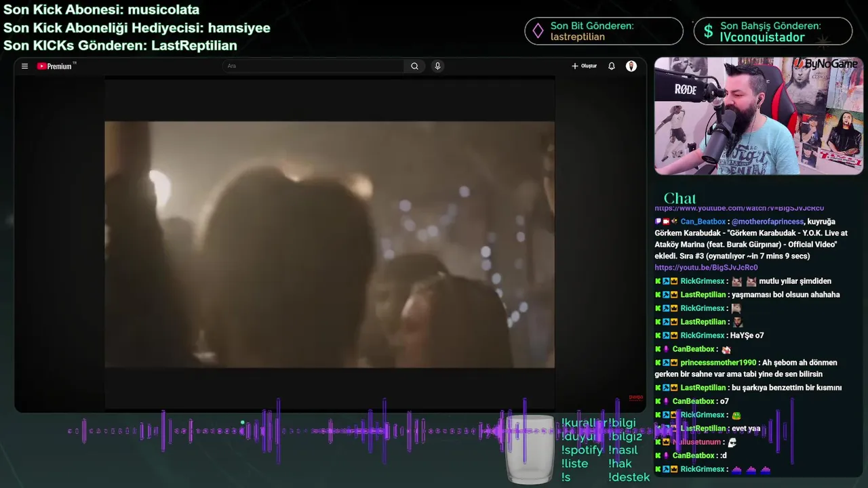
Task: Click LastReptilian on 'yaşmaması bol olsuun' message
Action: (703, 295)
